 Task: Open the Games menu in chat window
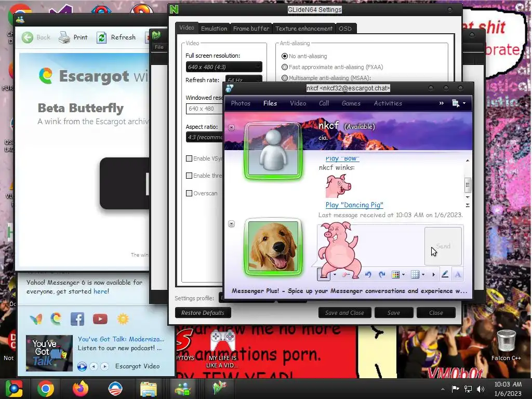coord(351,103)
